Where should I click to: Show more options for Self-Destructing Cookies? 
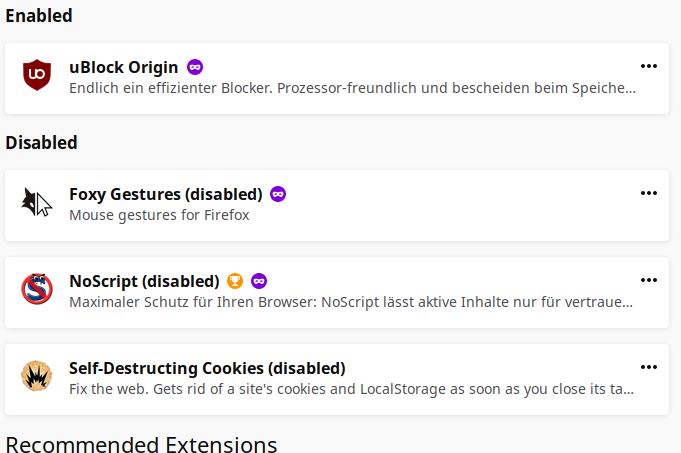click(x=649, y=367)
